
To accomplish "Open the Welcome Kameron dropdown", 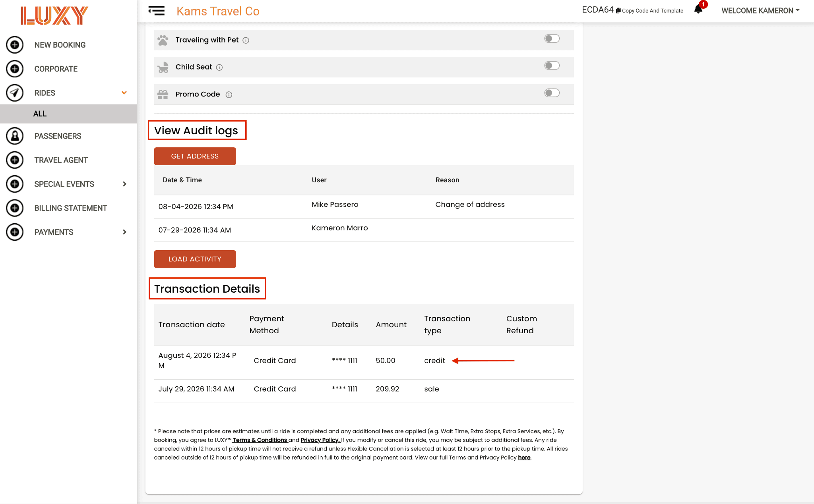I will click(760, 11).
